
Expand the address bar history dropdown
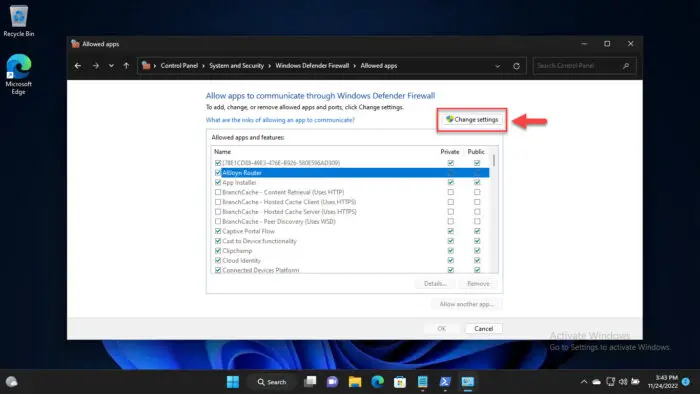point(497,66)
